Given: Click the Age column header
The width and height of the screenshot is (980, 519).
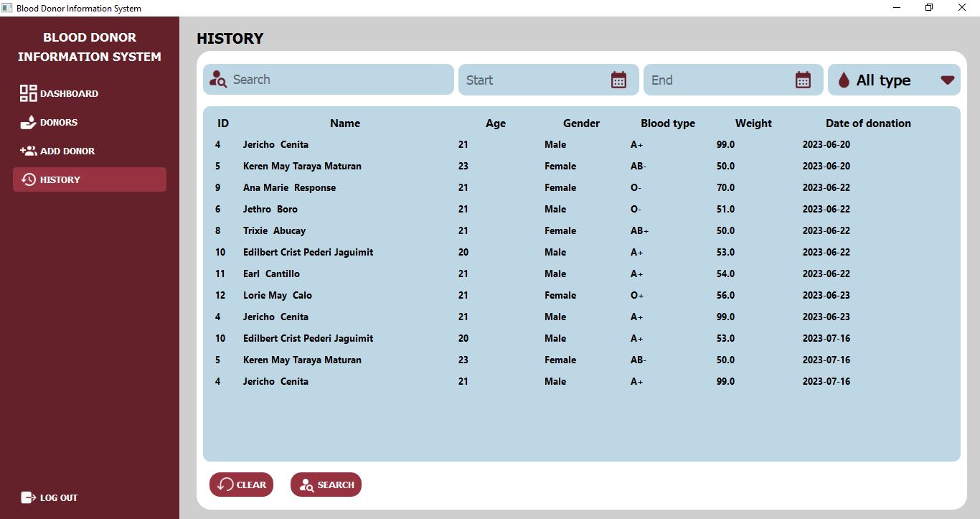Looking at the screenshot, I should click(496, 123).
